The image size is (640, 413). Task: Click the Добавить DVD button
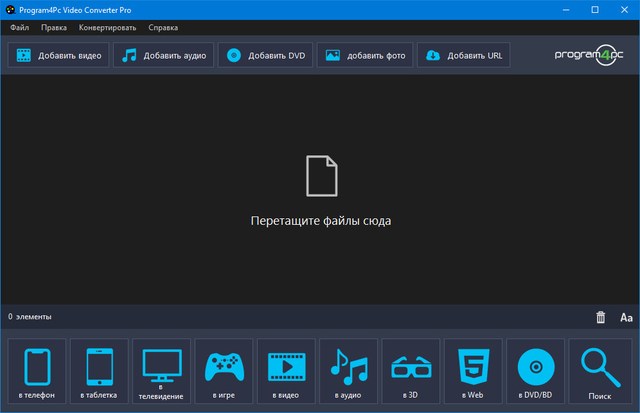click(264, 55)
